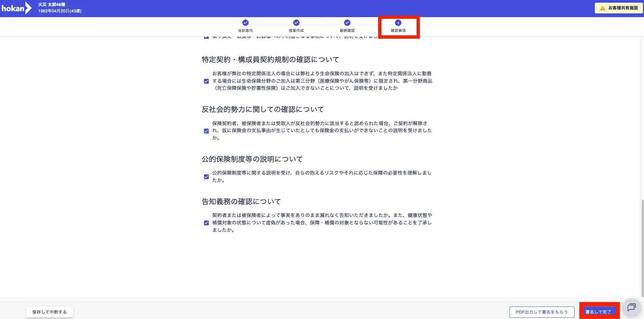Image resolution: width=644 pixels, height=319 pixels.
Task: Uncheck the 特定契約・構成員契約規制 confirmation checkbox
Action: click(x=206, y=81)
